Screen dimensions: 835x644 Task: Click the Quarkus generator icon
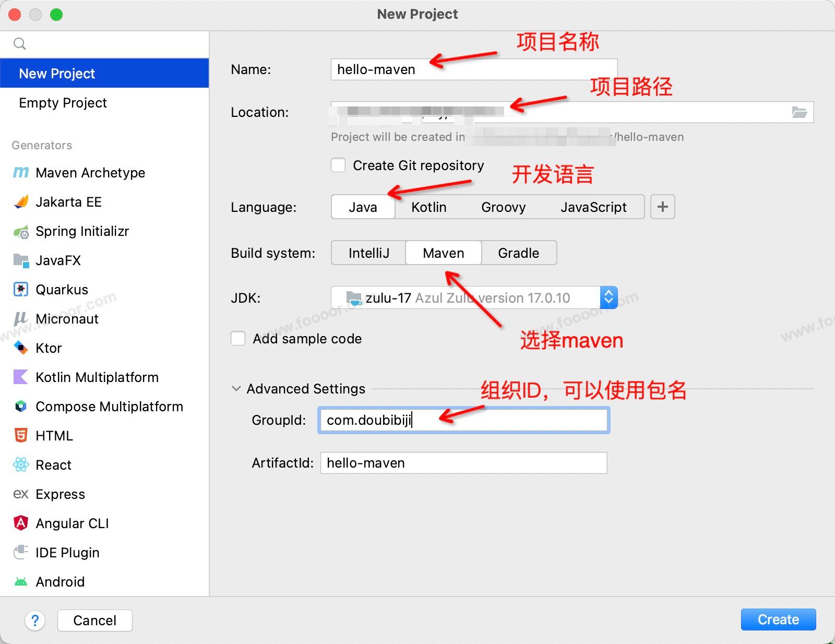pyautogui.click(x=21, y=290)
